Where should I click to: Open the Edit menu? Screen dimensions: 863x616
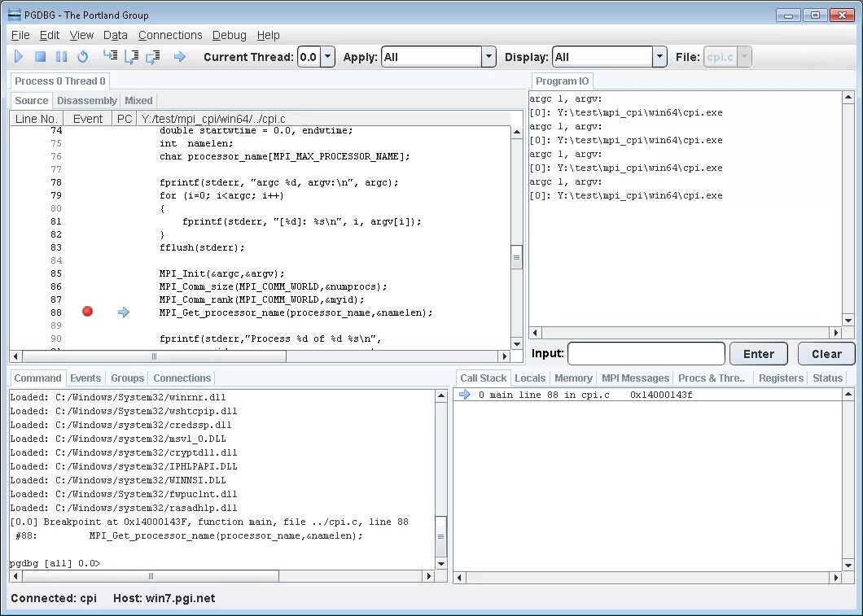pos(50,35)
